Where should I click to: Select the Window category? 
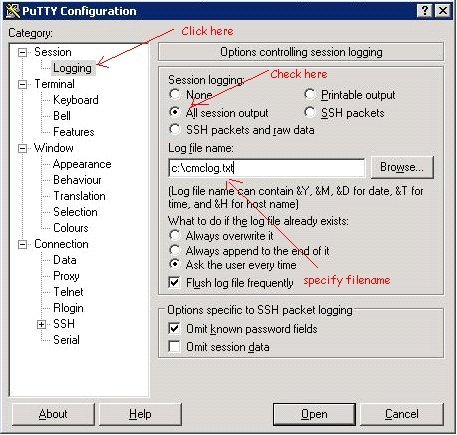click(x=54, y=148)
